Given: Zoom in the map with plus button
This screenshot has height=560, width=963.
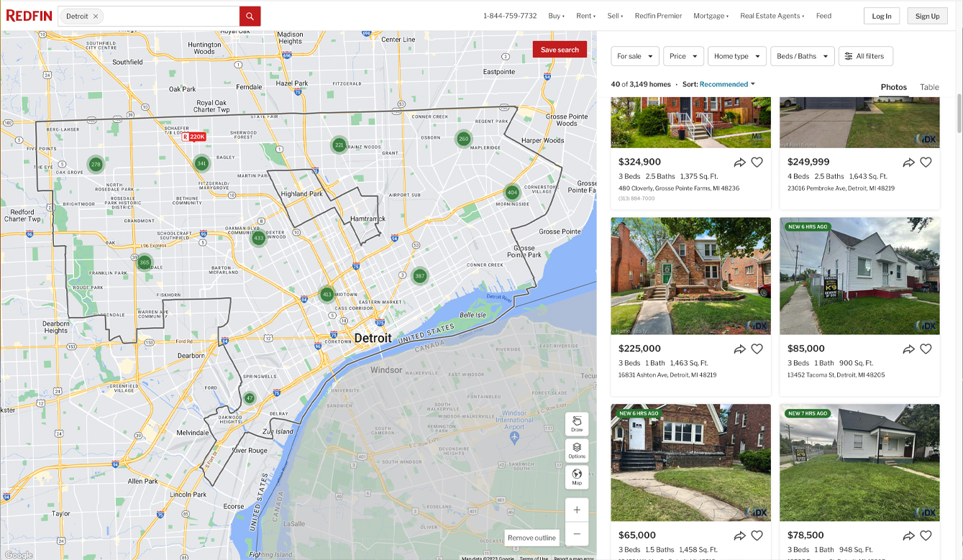Looking at the screenshot, I should (577, 510).
